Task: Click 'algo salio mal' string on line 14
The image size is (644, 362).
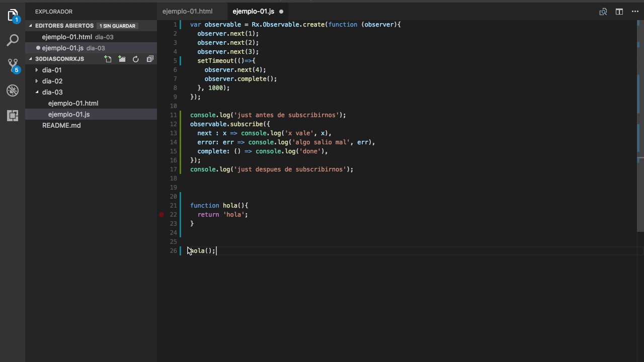Action: point(321,142)
